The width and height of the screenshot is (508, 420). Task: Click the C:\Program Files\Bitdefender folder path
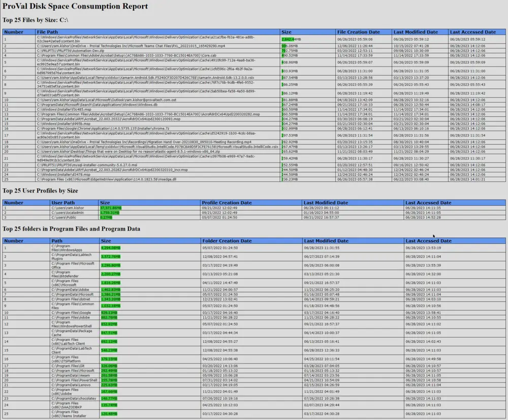[65, 274]
